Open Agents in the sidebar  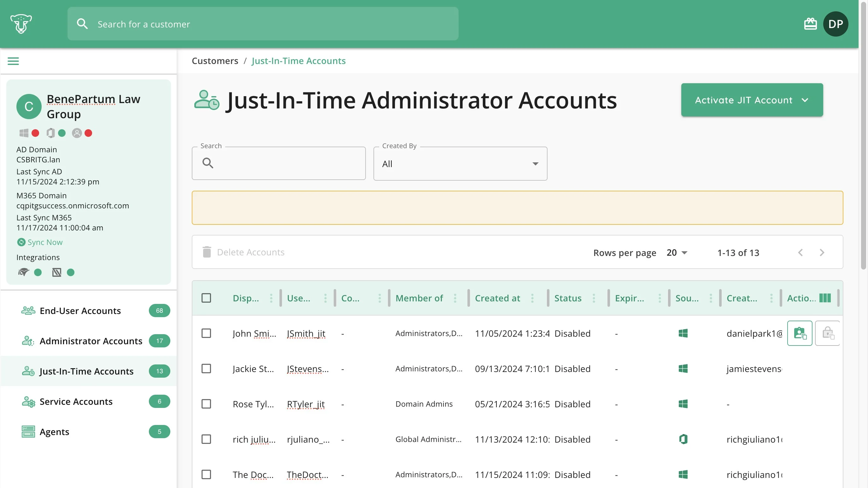coord(89,432)
